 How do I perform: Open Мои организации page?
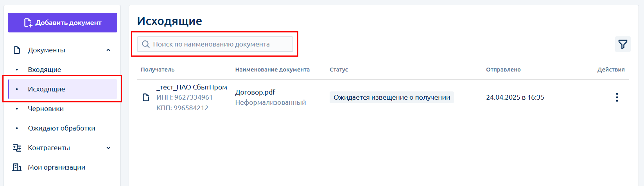point(56,167)
